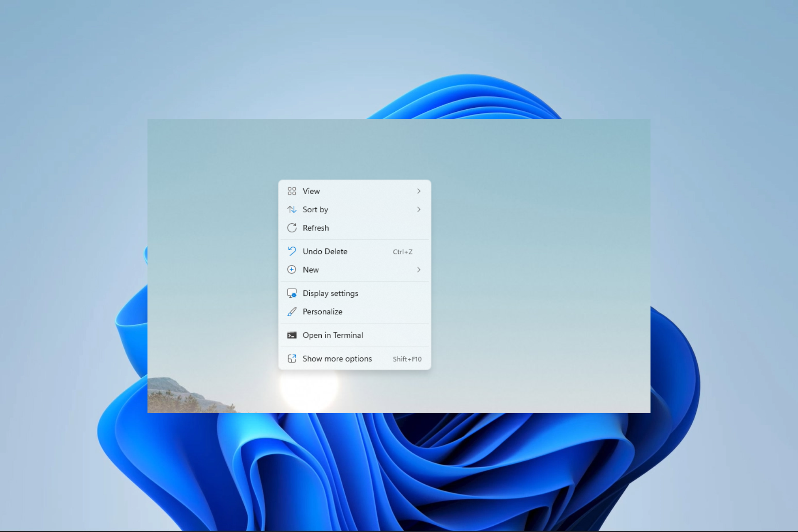The width and height of the screenshot is (798, 532).
Task: Click the Ctrl+Z shortcut label
Action: click(402, 252)
